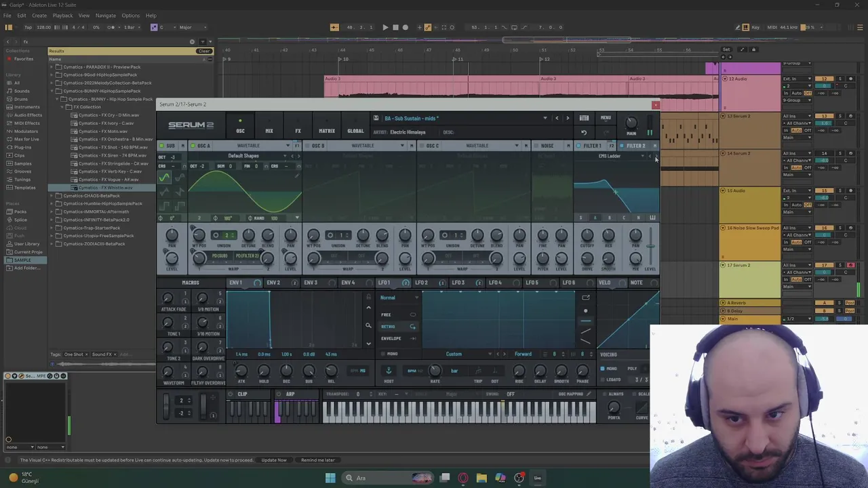
Task: Edit the OSC A wavetable pencil icon
Action: [297, 176]
